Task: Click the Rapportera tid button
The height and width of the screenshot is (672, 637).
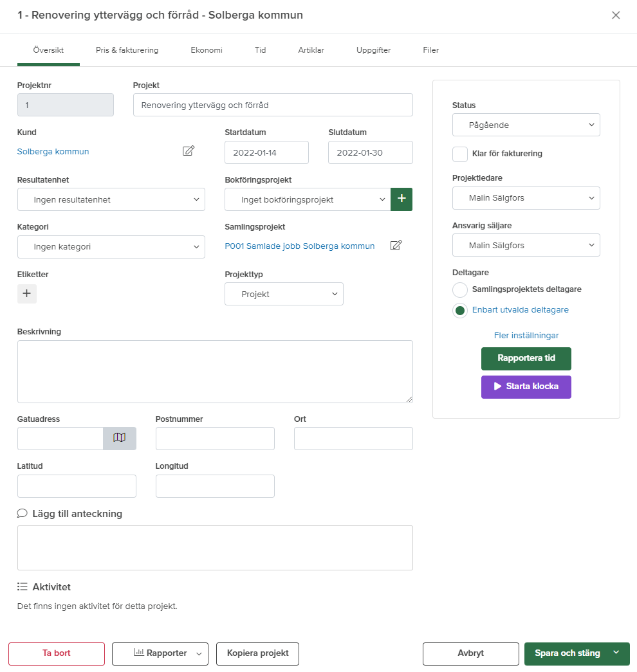Action: click(526, 358)
